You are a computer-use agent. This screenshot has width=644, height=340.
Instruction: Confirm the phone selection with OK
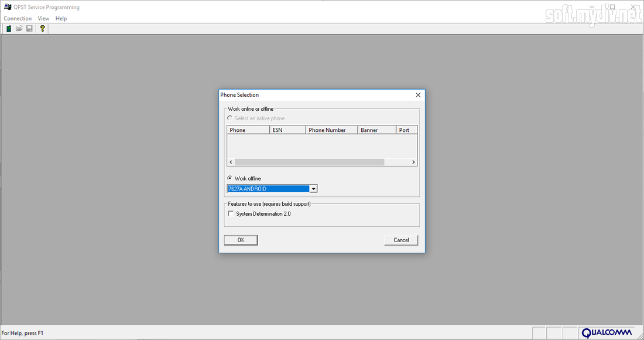click(241, 240)
